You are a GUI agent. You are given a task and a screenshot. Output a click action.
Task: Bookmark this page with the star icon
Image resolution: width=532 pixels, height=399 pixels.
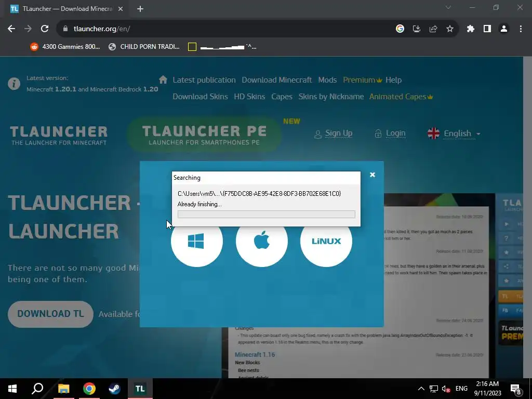[449, 29]
